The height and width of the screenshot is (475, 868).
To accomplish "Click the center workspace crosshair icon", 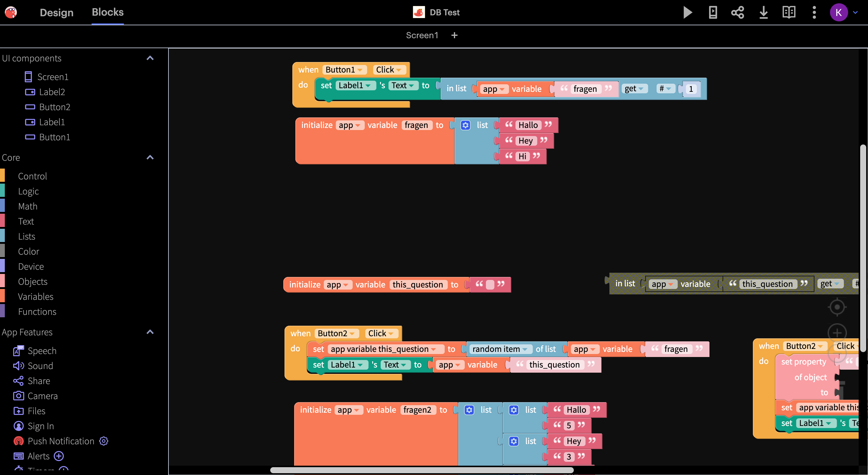I will [837, 307].
